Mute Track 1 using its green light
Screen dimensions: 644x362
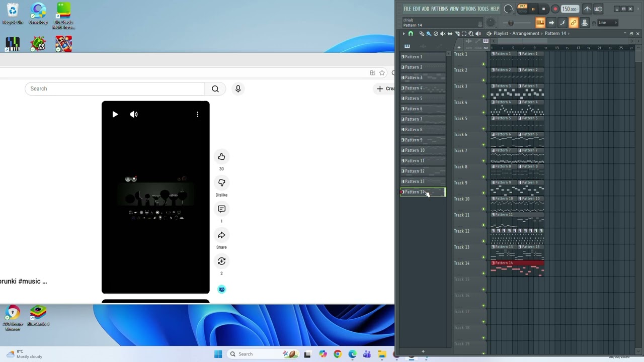tap(484, 64)
